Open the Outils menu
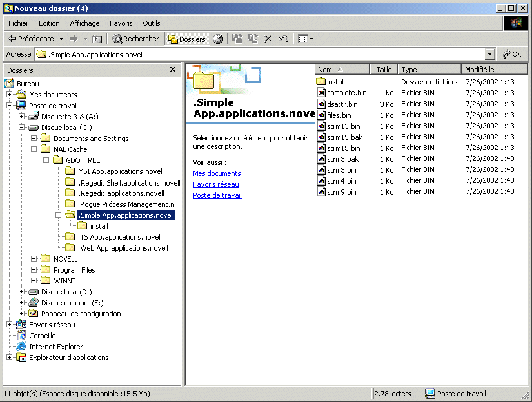This screenshot has width=532, height=402. tap(151, 23)
